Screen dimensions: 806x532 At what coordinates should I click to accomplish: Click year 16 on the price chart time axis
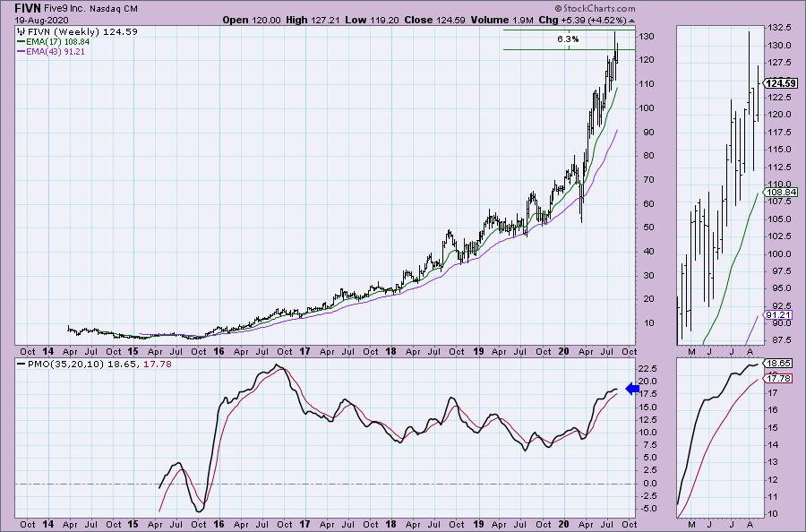(219, 352)
